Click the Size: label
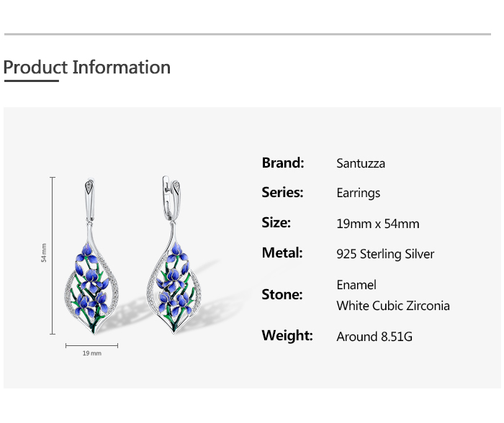This screenshot has width=504, height=423. 276,222
